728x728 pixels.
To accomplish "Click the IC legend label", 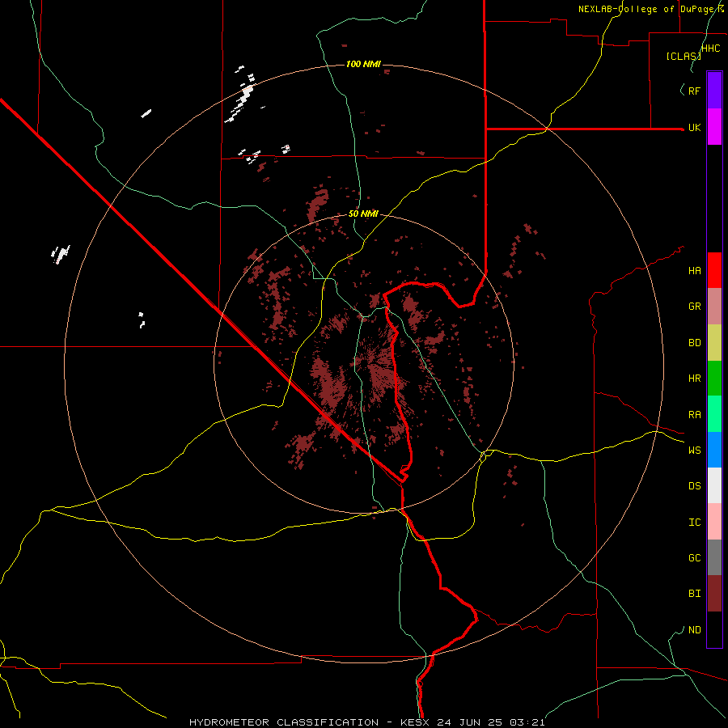I will coord(694,523).
